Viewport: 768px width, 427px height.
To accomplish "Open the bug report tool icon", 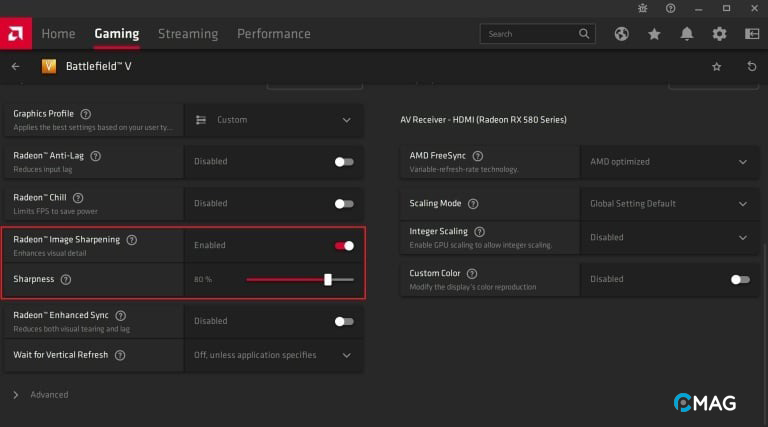I will [x=643, y=8].
